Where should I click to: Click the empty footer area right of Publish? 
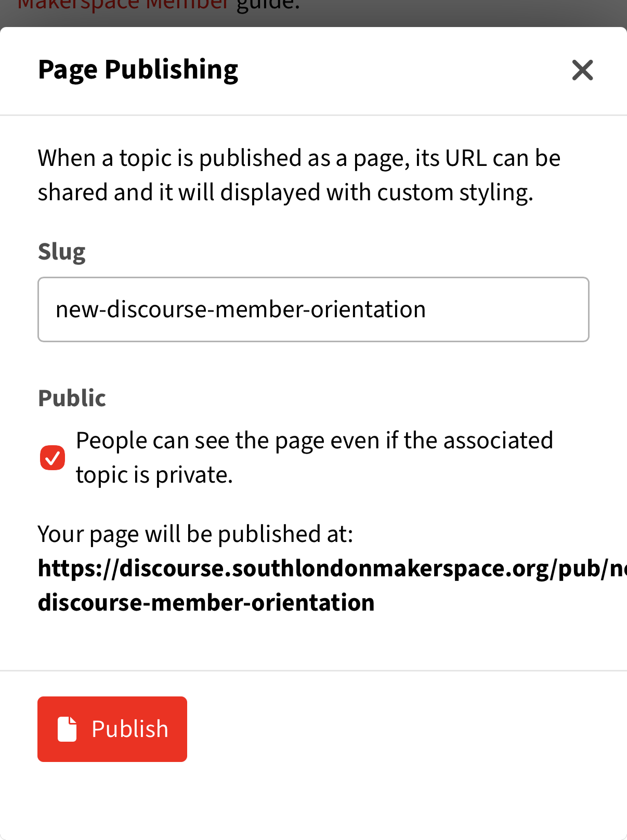pyautogui.click(x=406, y=729)
